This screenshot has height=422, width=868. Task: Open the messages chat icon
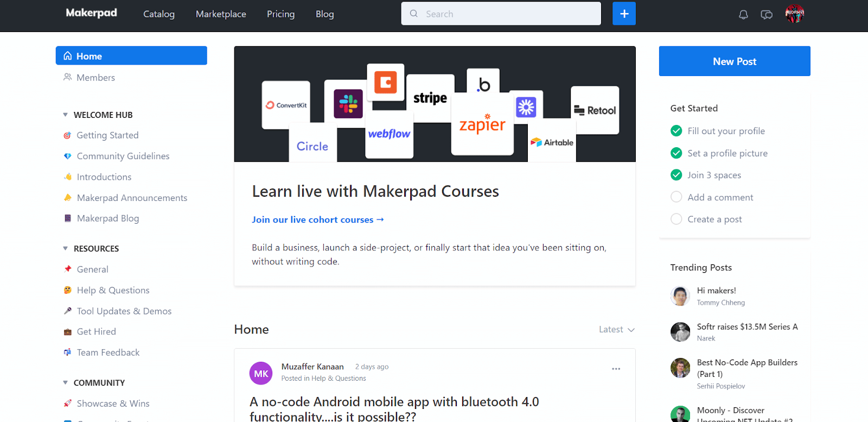767,15
